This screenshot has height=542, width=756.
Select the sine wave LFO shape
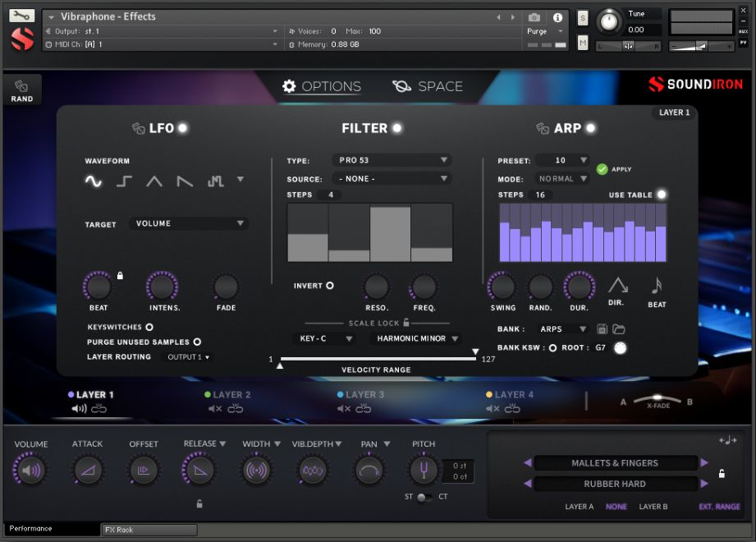(93, 180)
